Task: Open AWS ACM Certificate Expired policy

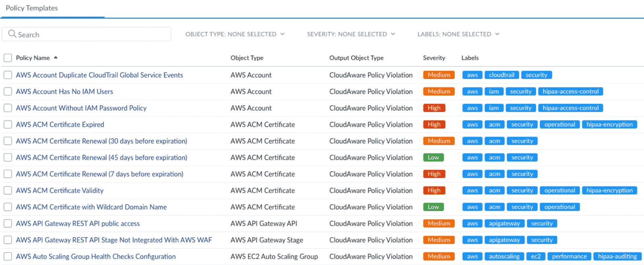Action: (x=60, y=124)
